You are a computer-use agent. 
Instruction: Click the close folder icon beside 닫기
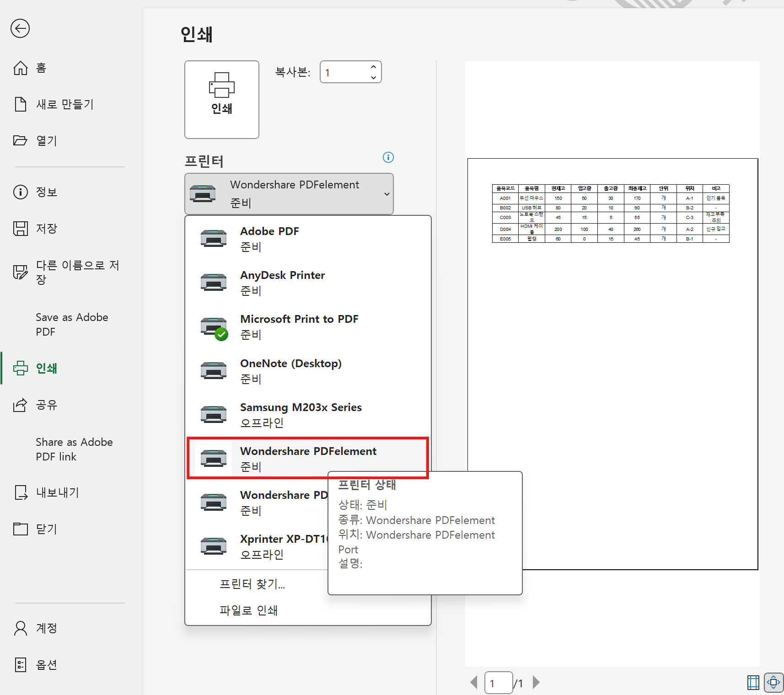click(20, 529)
